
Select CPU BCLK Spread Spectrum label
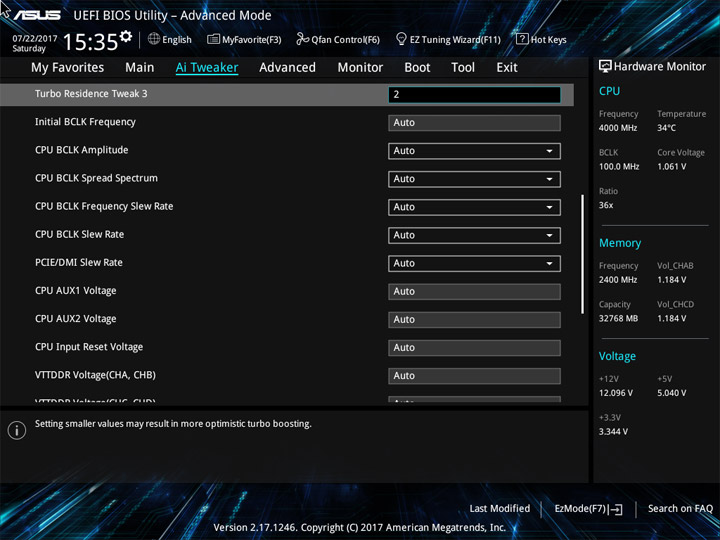96,178
